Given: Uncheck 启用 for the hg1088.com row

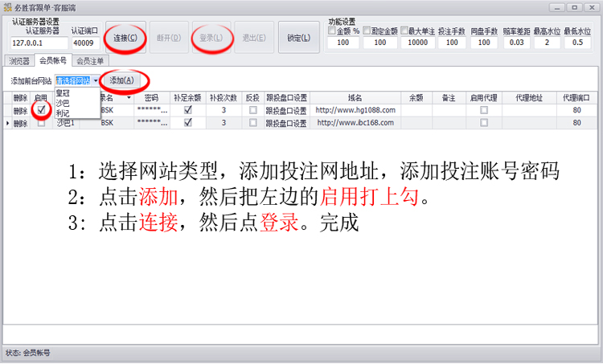Looking at the screenshot, I should [x=41, y=110].
